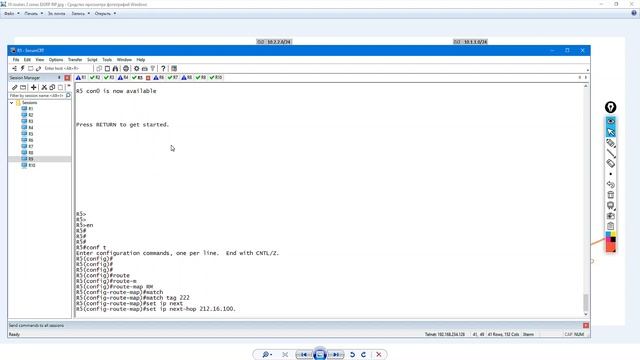
Task: Click the Find binoculars icon
Action: click(x=116, y=69)
